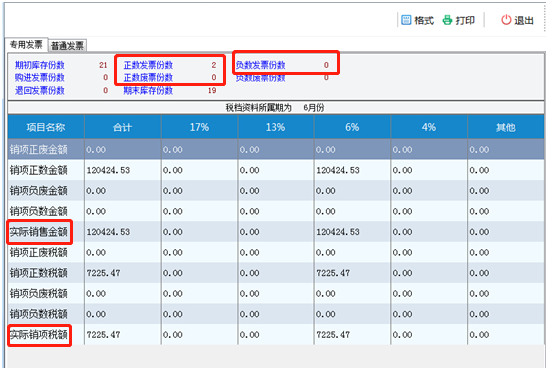The width and height of the screenshot is (548, 370).
Task: Click the 销项正数税额 合计 cell 7225.47
Action: pyautogui.click(x=104, y=273)
